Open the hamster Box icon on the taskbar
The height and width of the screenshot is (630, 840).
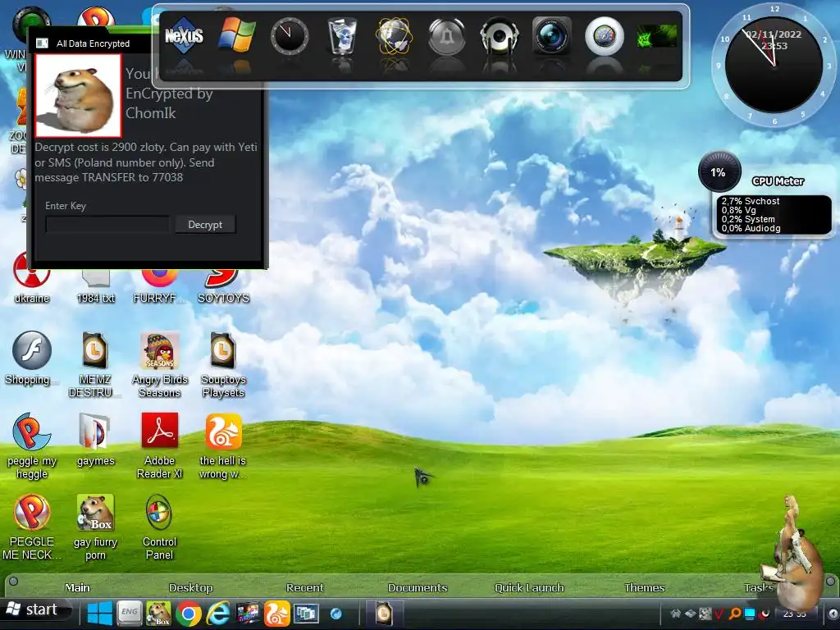click(x=158, y=613)
